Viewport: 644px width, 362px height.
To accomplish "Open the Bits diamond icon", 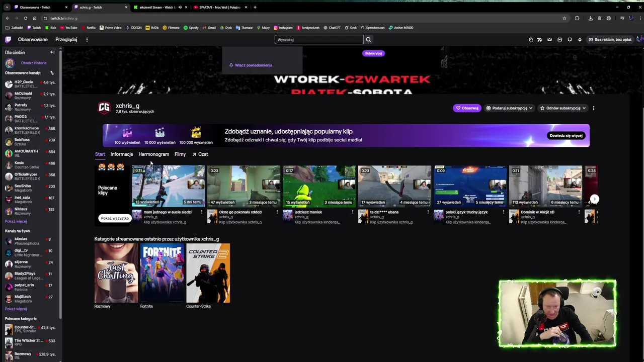I will click(x=580, y=39).
